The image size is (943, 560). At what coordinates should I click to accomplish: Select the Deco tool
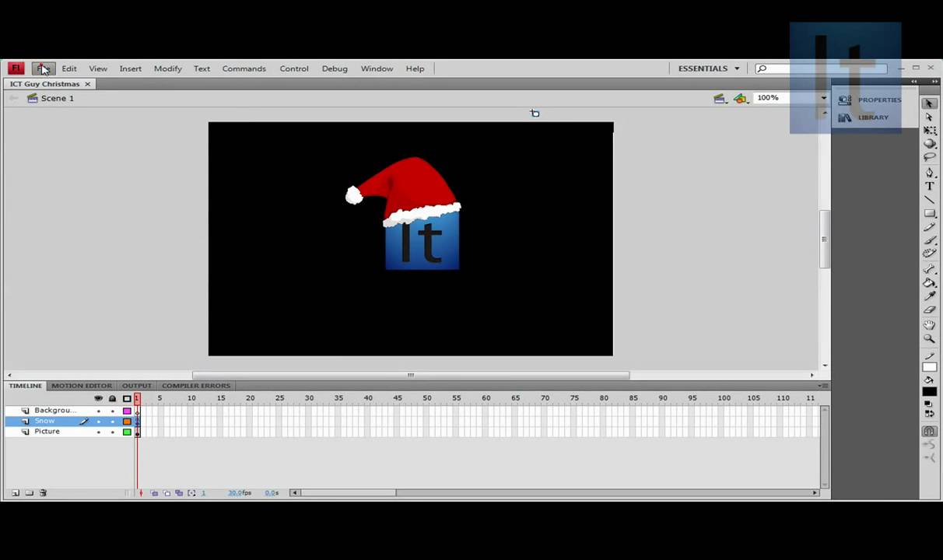(x=929, y=254)
